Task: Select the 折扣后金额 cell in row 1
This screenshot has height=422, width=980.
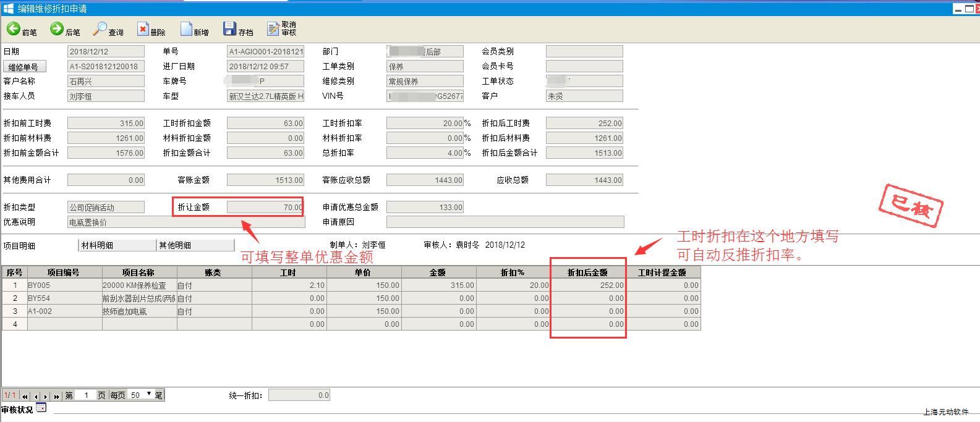Action: (587, 285)
